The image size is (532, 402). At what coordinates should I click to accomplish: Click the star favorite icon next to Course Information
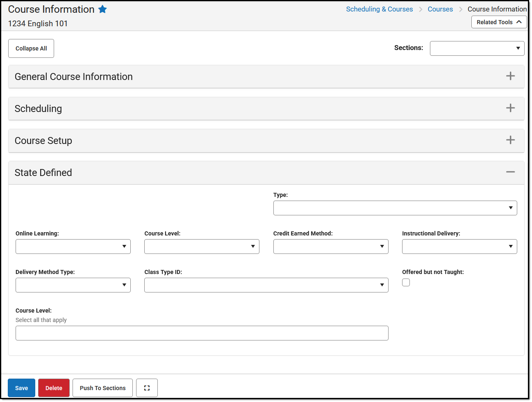[x=102, y=9]
